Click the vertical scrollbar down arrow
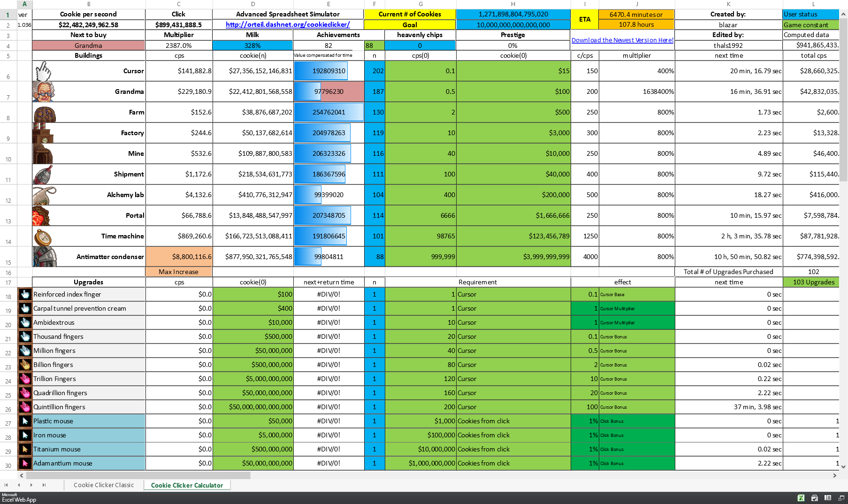 point(843,466)
